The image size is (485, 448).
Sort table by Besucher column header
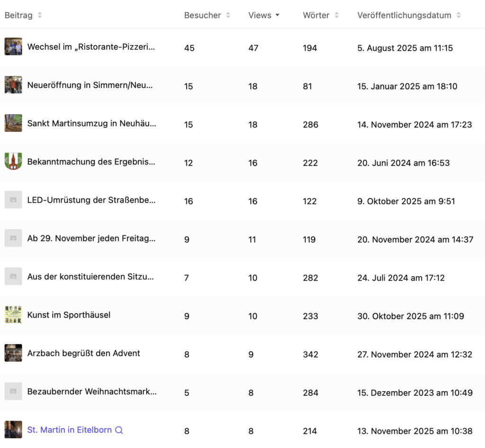pyautogui.click(x=202, y=15)
